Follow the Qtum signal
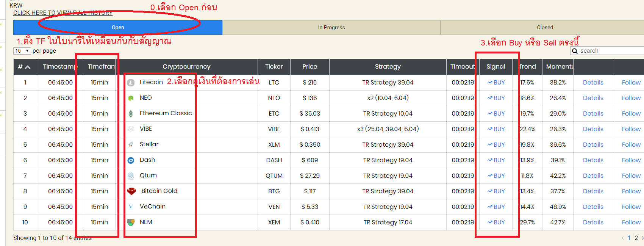 (631, 175)
